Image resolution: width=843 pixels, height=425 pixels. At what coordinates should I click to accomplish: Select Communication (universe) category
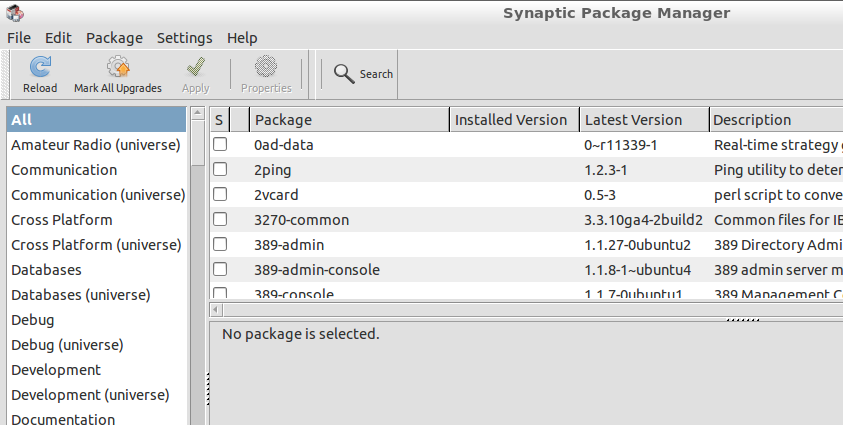tap(98, 195)
